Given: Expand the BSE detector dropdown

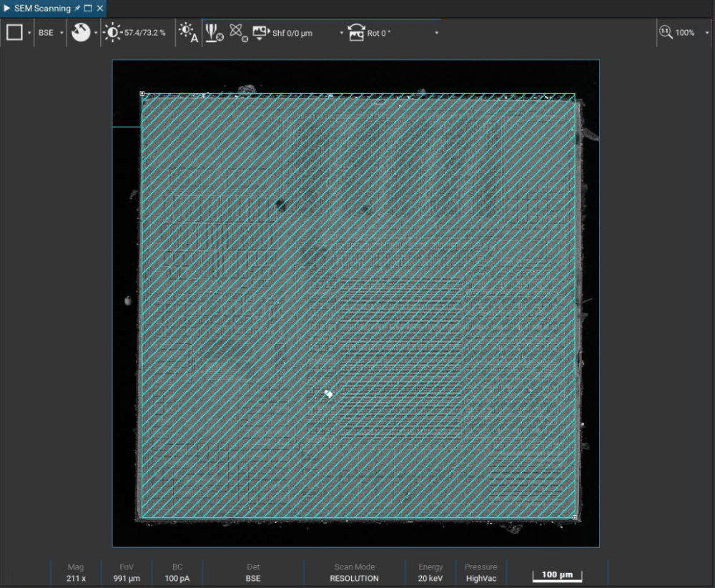Looking at the screenshot, I should (61, 33).
